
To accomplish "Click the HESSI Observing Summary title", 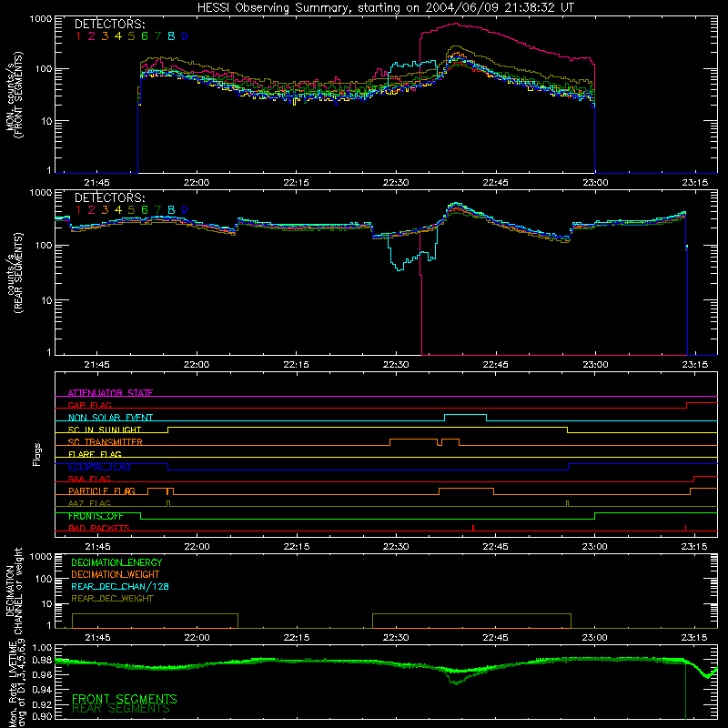I will click(385, 7).
